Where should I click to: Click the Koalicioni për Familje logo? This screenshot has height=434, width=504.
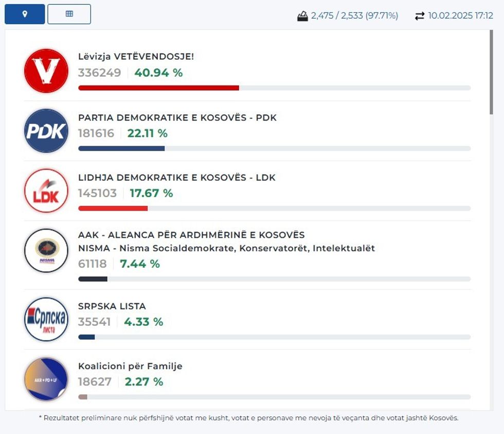click(x=46, y=379)
